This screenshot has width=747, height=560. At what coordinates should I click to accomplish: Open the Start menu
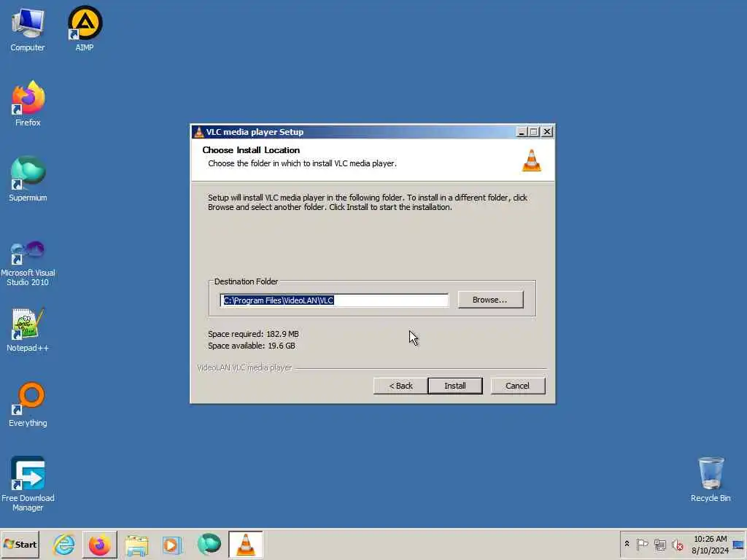(x=20, y=544)
